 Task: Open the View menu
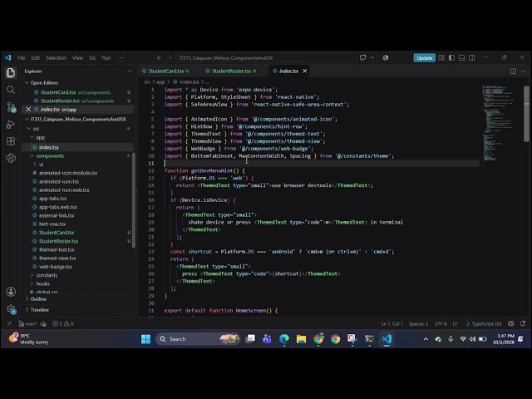click(77, 57)
